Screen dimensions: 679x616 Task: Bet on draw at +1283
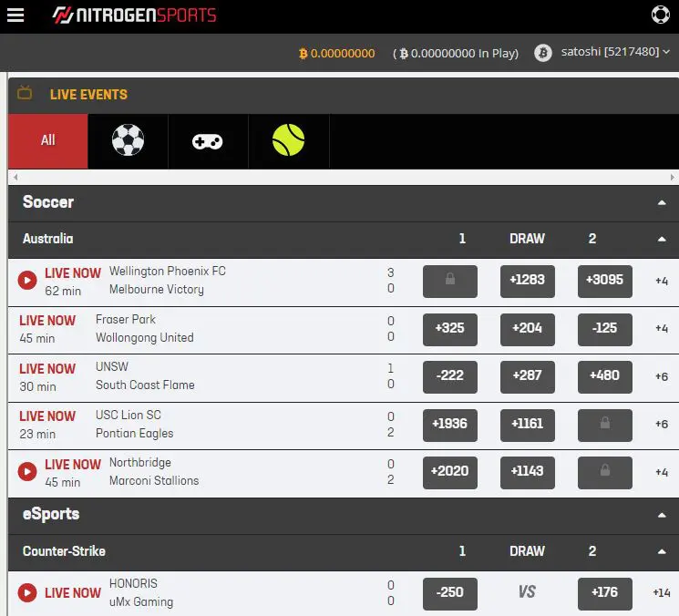528,282
